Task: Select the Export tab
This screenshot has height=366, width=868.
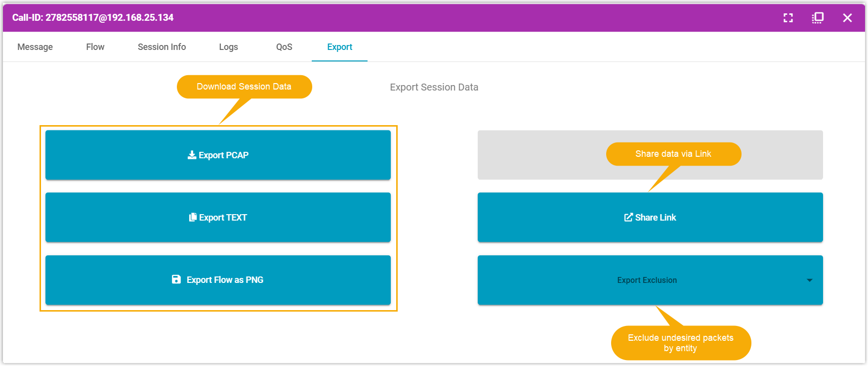Action: [x=339, y=47]
